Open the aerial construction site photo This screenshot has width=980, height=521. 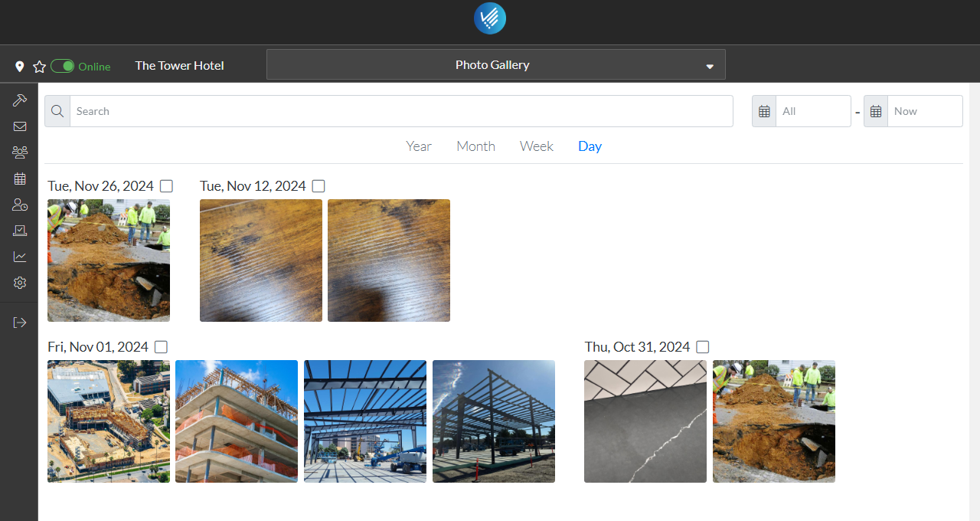tap(109, 421)
